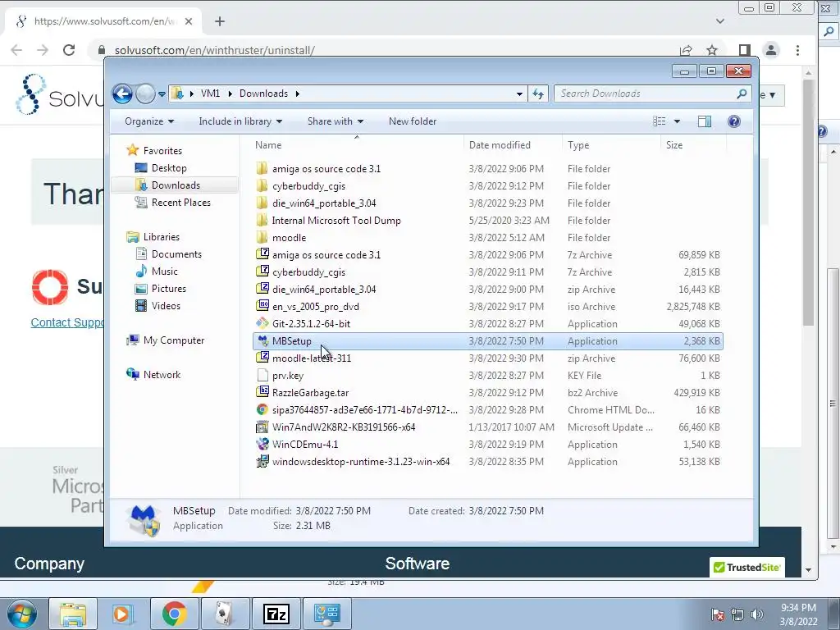This screenshot has width=840, height=630.
Task: Select Git-2.35.1.2-64-bit installer icon
Action: 262,323
